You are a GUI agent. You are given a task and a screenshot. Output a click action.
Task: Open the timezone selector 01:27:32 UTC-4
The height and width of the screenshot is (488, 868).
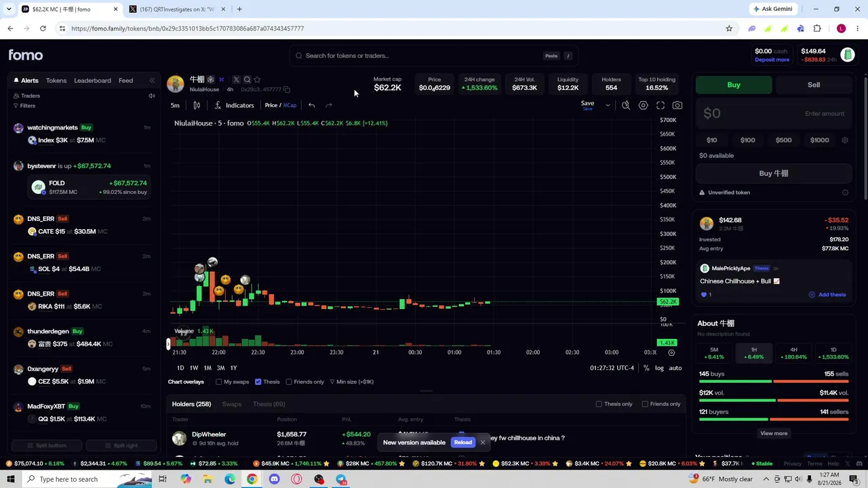[612, 368]
